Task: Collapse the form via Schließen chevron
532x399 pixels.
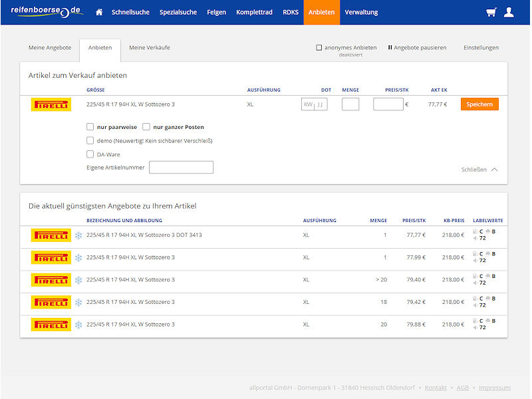Action: [x=494, y=170]
